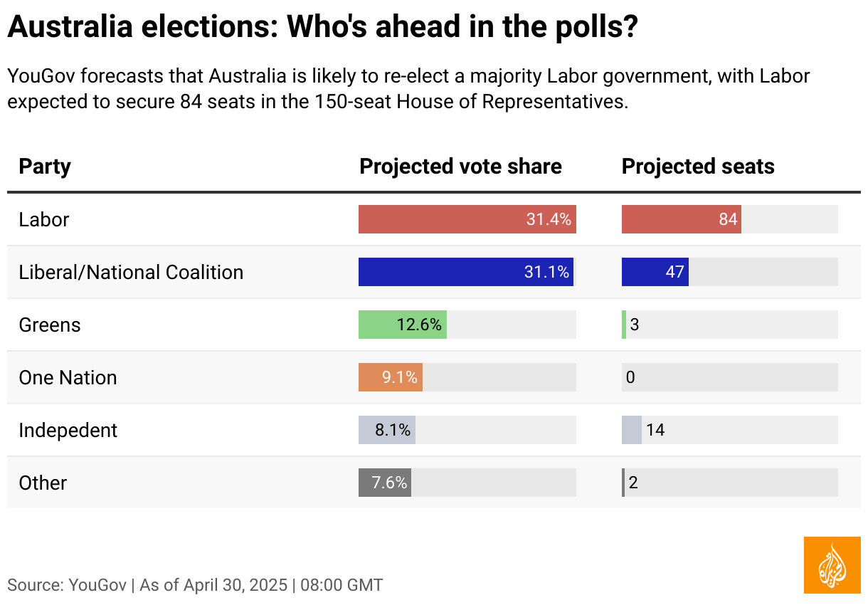Click the Greens party label
Viewport: 868px width, 605px height.
coord(50,325)
